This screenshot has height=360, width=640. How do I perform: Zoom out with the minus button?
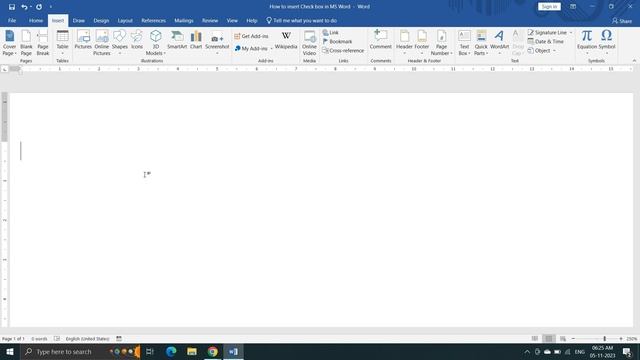(573, 339)
